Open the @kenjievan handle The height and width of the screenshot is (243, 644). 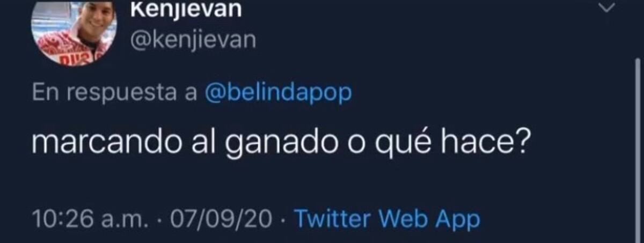coord(194,40)
